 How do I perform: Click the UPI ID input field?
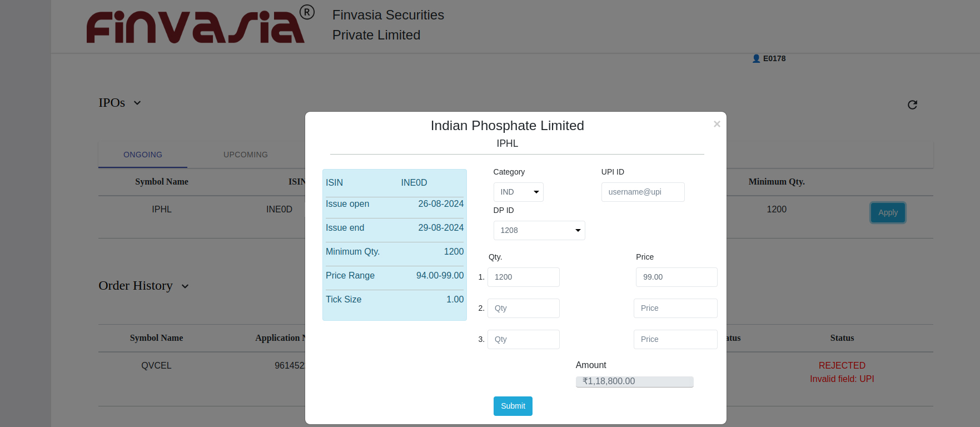coord(643,192)
